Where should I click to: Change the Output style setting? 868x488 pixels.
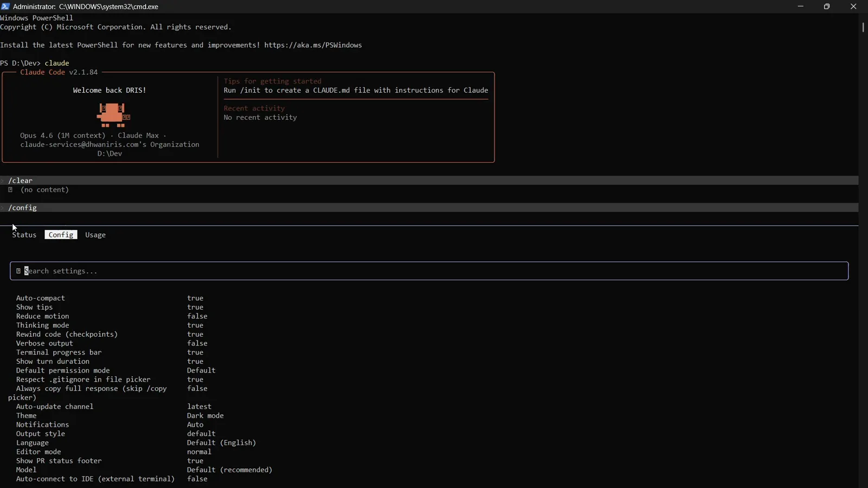pyautogui.click(x=116, y=434)
